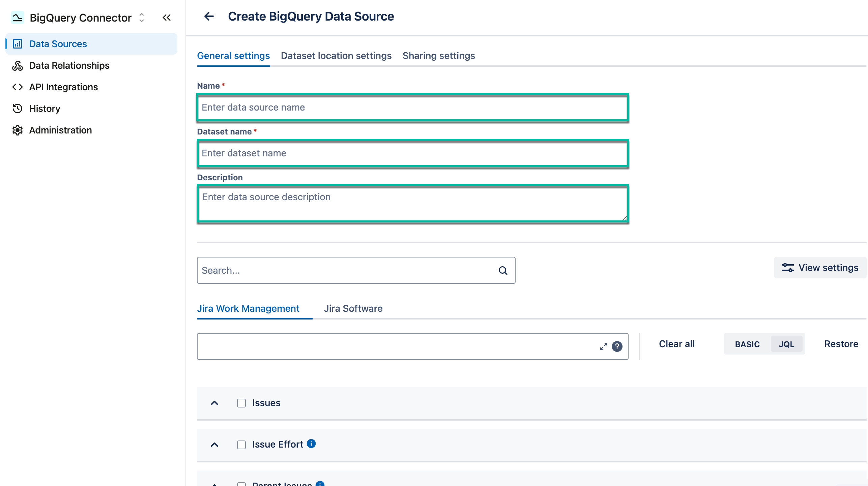Open Administration settings
Image resolution: width=868 pixels, height=486 pixels.
[60, 130]
